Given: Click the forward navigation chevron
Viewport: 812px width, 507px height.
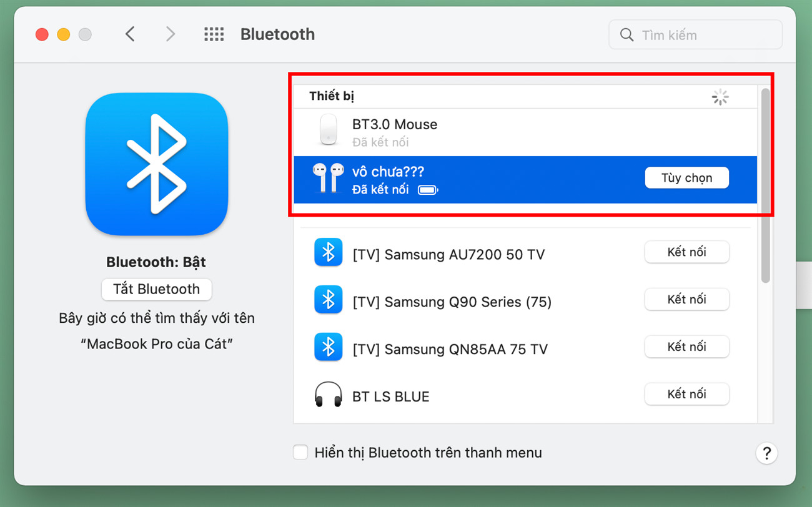Looking at the screenshot, I should click(170, 34).
